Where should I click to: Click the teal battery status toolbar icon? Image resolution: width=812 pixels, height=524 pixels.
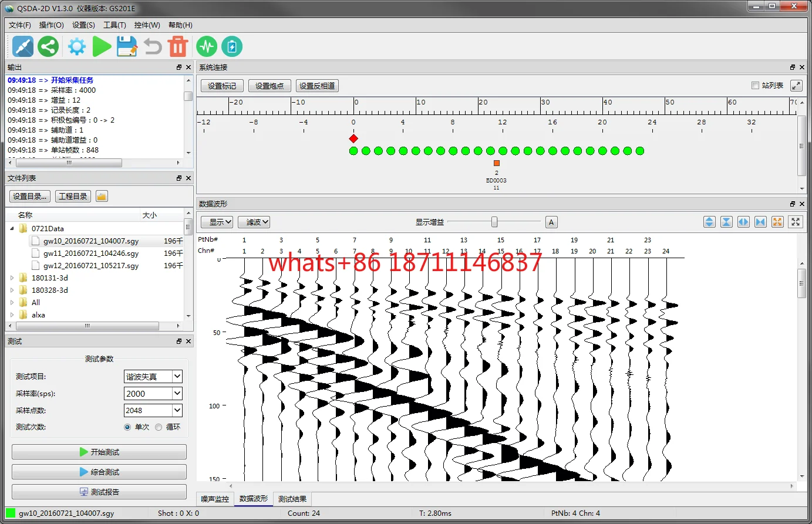pyautogui.click(x=232, y=46)
